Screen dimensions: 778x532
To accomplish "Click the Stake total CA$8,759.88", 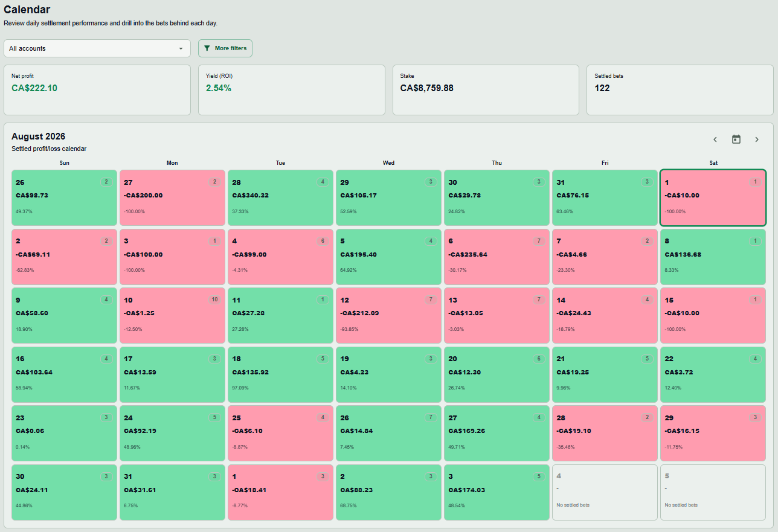I will 426,88.
